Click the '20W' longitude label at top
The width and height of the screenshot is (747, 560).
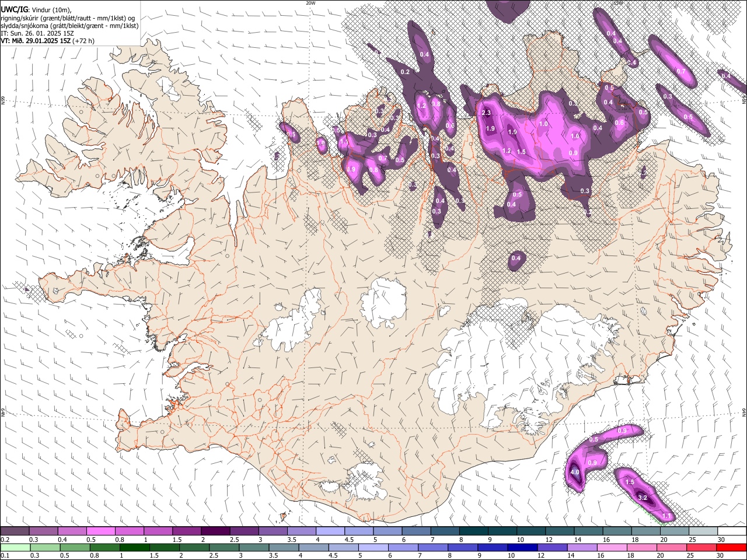(310, 3)
